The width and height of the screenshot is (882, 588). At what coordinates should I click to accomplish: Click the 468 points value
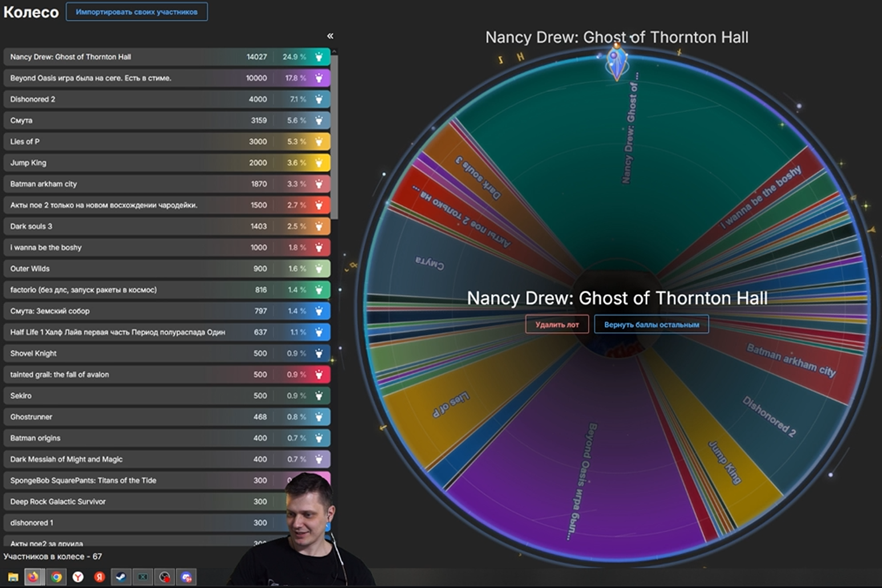click(x=260, y=417)
